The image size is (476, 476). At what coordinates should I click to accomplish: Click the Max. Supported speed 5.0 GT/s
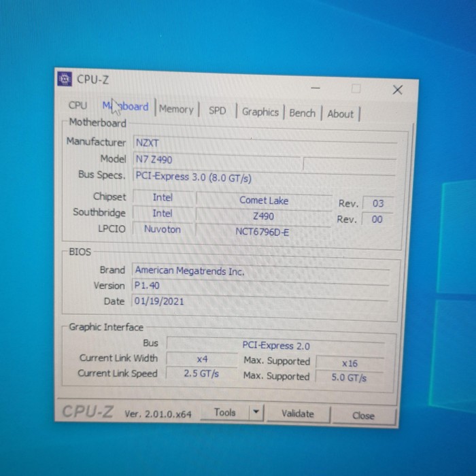coord(349,377)
